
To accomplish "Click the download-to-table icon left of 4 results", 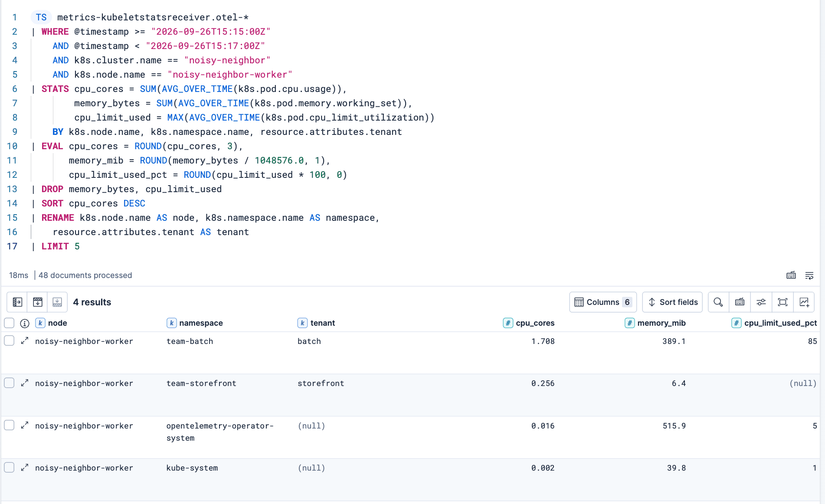I will [x=38, y=302].
